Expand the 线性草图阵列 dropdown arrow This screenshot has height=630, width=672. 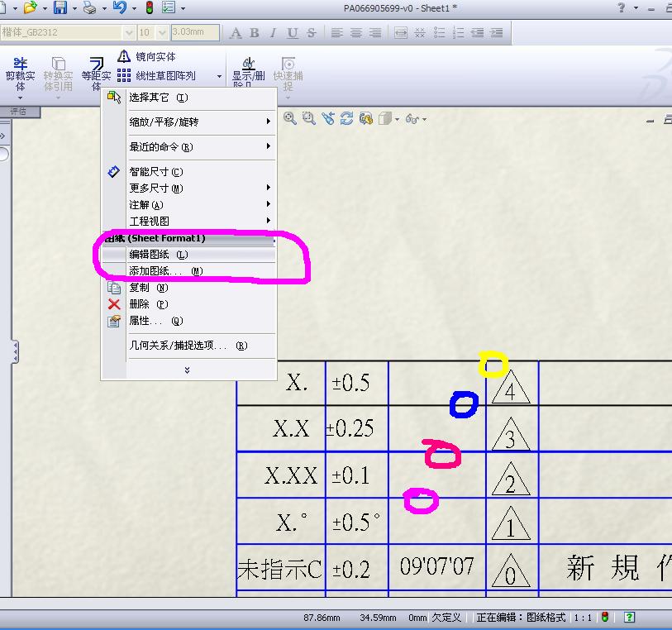point(219,76)
